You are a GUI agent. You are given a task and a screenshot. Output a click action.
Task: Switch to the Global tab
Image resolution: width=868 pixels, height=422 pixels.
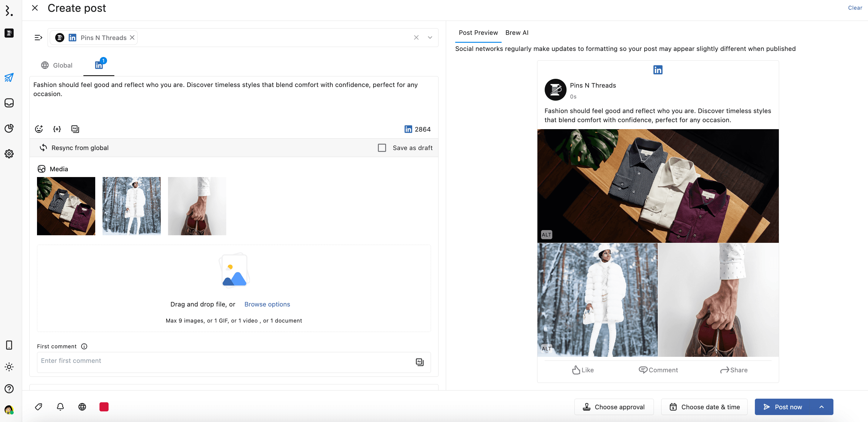tap(57, 65)
